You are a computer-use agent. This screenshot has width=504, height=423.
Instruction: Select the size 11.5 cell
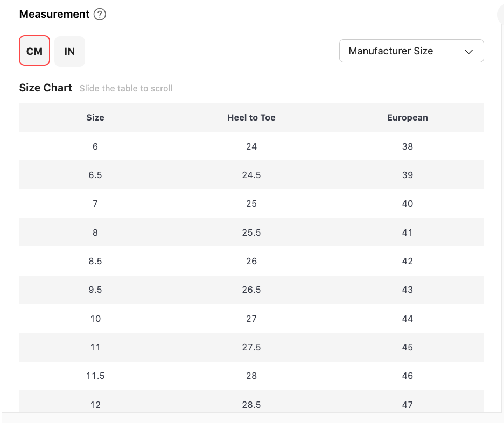pos(95,376)
